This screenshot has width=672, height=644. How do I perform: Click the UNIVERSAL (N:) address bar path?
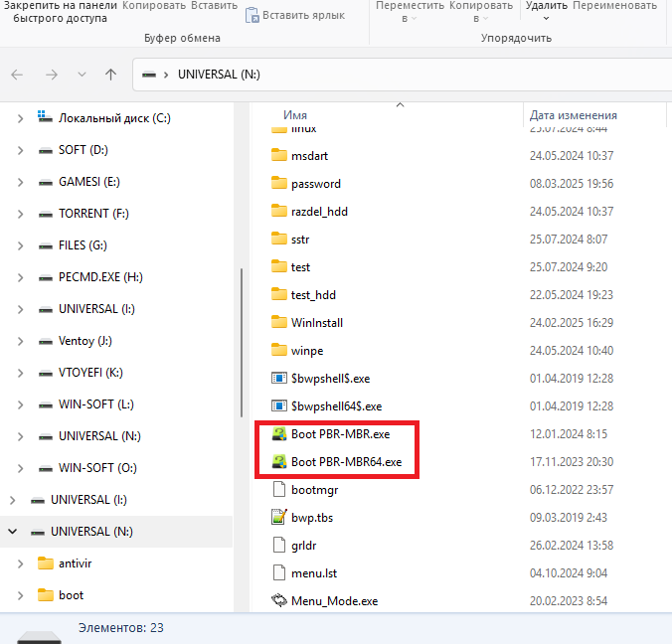pyautogui.click(x=218, y=75)
